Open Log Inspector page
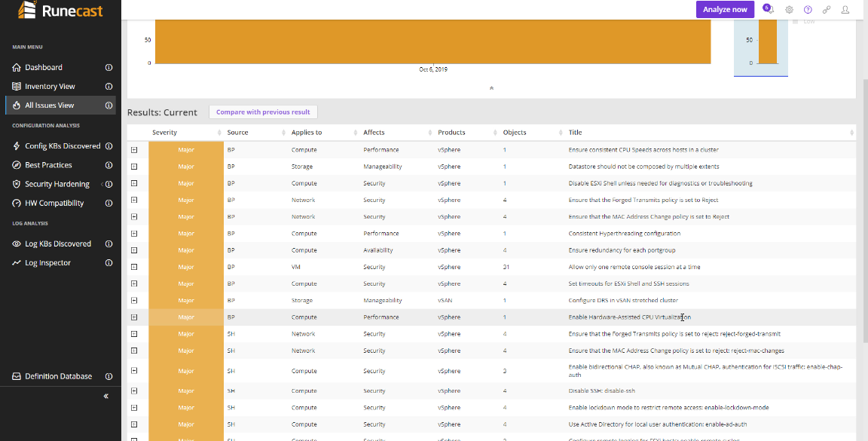The height and width of the screenshot is (441, 868). tap(47, 263)
